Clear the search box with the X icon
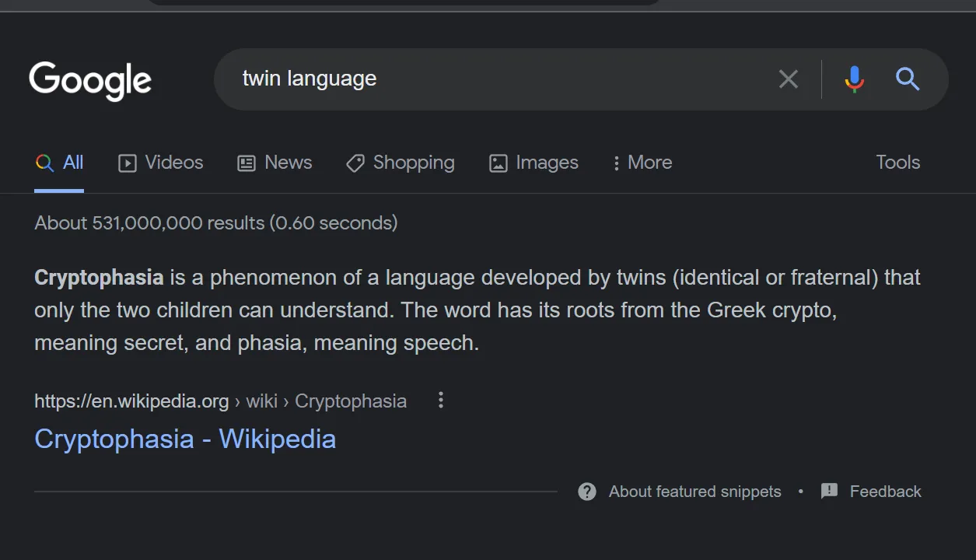This screenshot has height=560, width=976. pos(789,79)
